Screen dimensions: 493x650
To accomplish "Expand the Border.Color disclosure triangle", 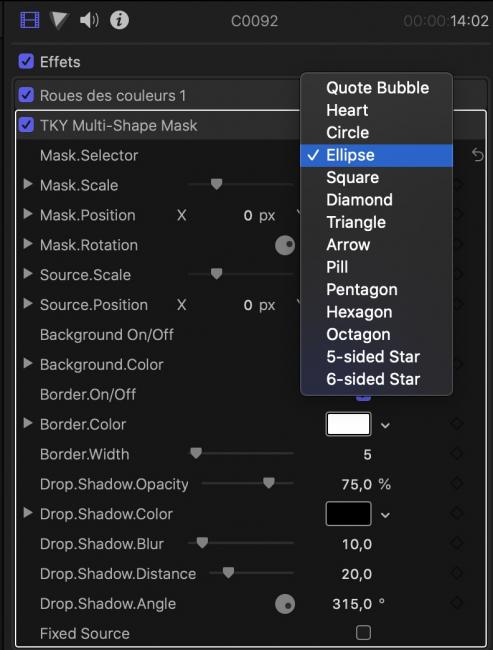I will (28, 423).
